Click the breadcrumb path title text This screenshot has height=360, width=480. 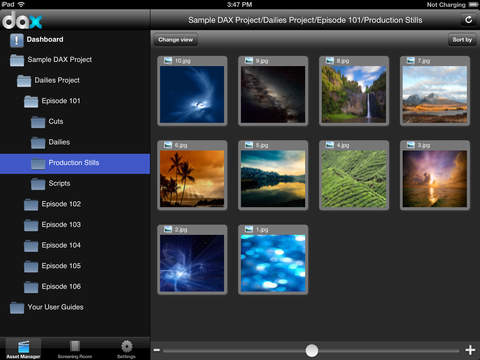(305, 20)
